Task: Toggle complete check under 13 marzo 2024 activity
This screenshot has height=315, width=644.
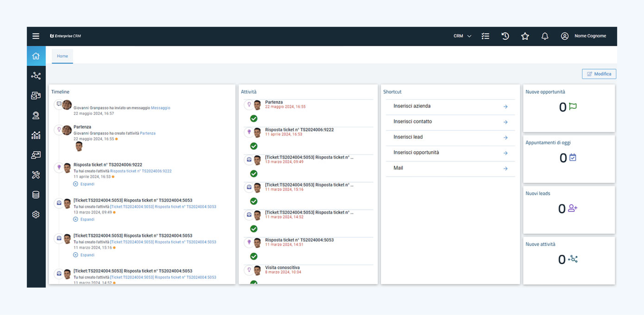Action: 254,173
